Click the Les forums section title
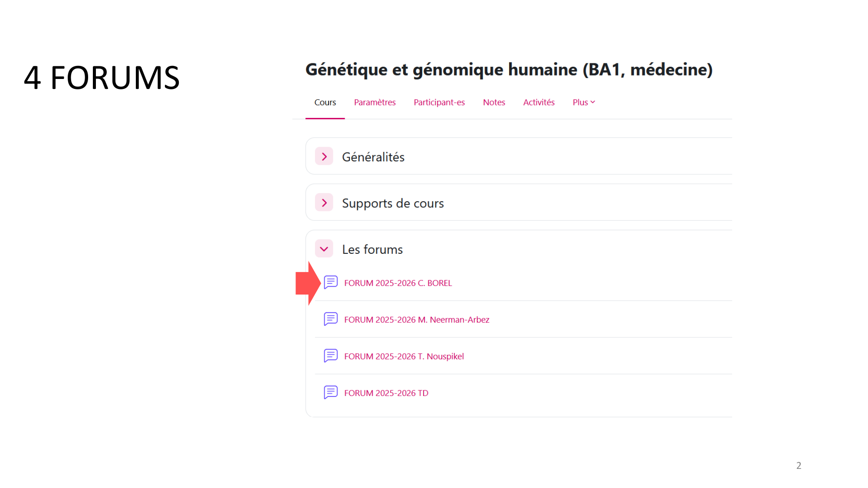 click(372, 249)
